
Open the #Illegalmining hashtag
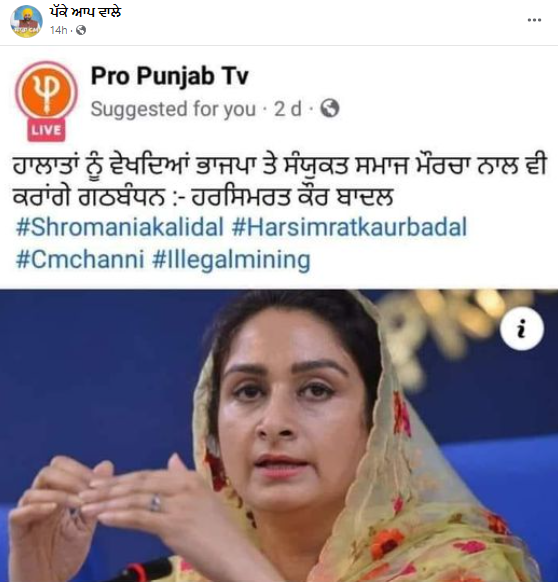coord(231,259)
